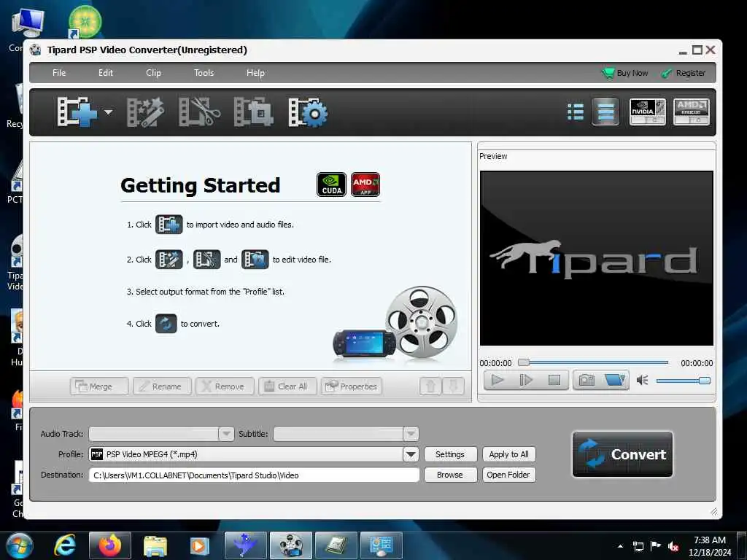Image resolution: width=747 pixels, height=560 pixels.
Task: Click the import files icon in step 1
Action: click(169, 225)
